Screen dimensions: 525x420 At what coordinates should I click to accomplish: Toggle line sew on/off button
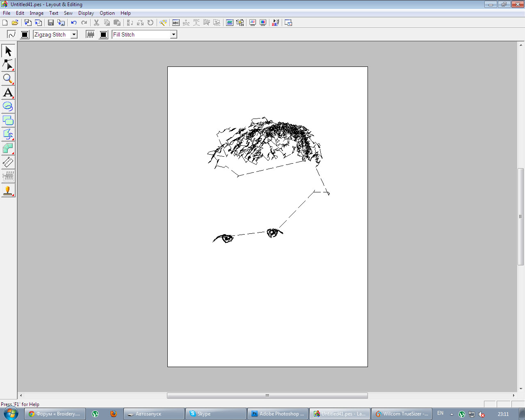point(11,34)
